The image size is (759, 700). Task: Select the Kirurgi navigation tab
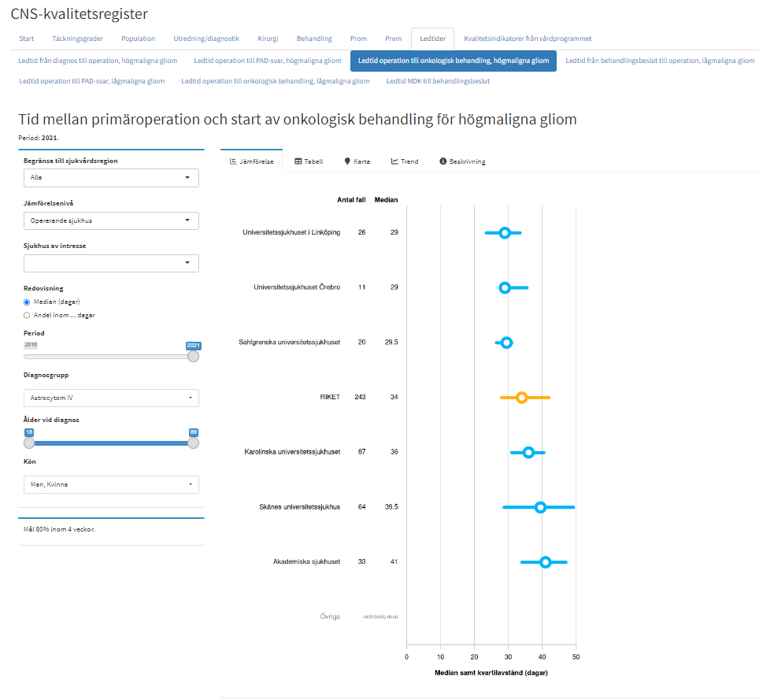268,38
